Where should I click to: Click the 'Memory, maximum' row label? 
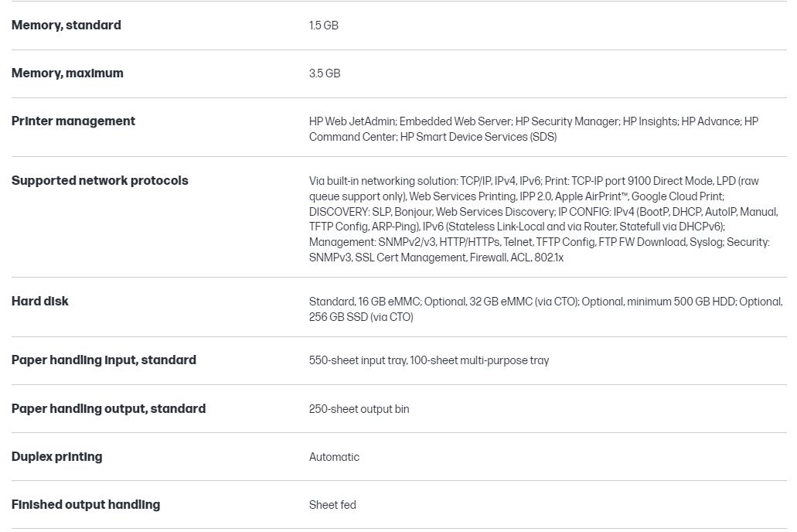coord(67,73)
